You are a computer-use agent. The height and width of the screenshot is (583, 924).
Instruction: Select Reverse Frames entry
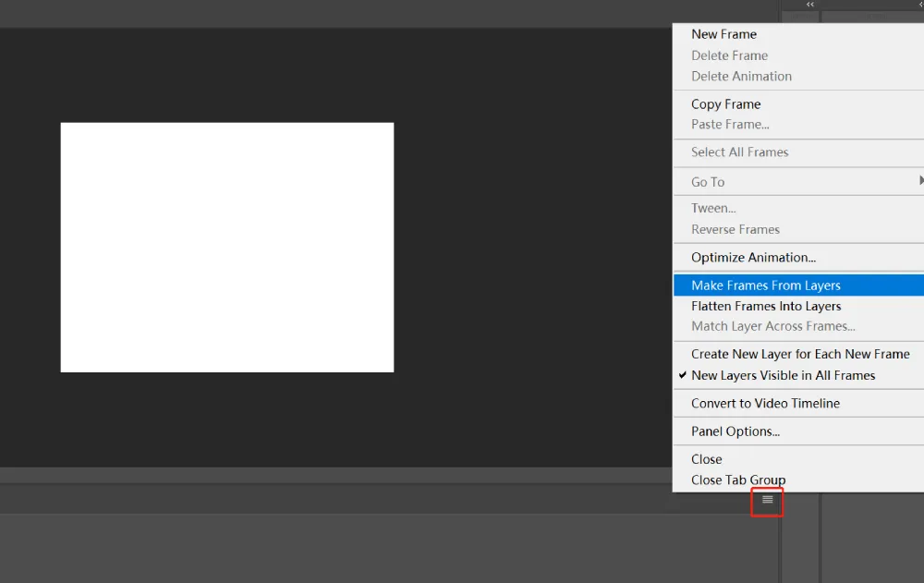[736, 229]
